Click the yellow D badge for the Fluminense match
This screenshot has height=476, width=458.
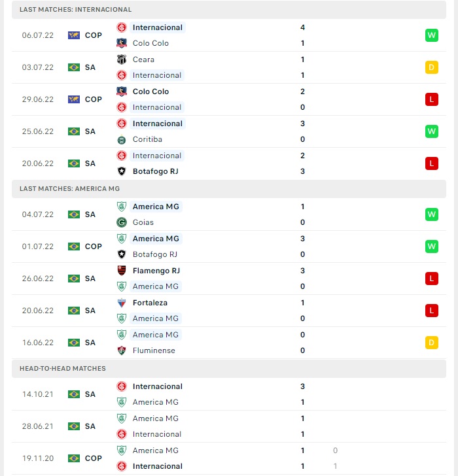point(432,343)
